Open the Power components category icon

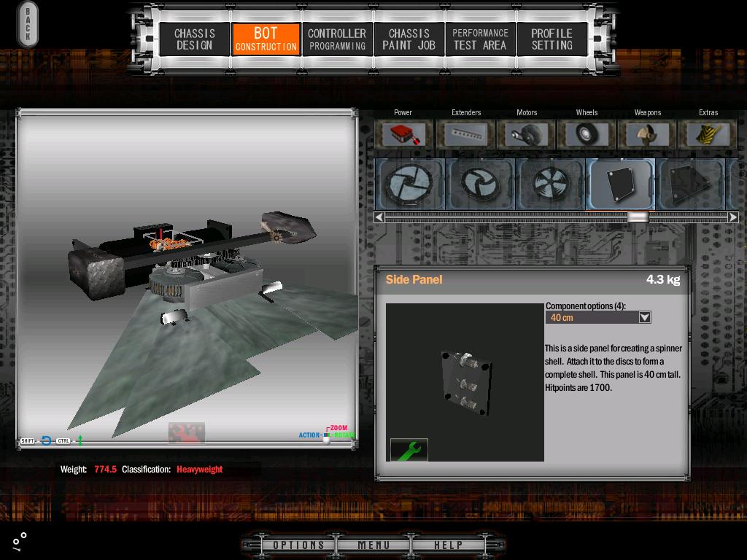[x=403, y=134]
